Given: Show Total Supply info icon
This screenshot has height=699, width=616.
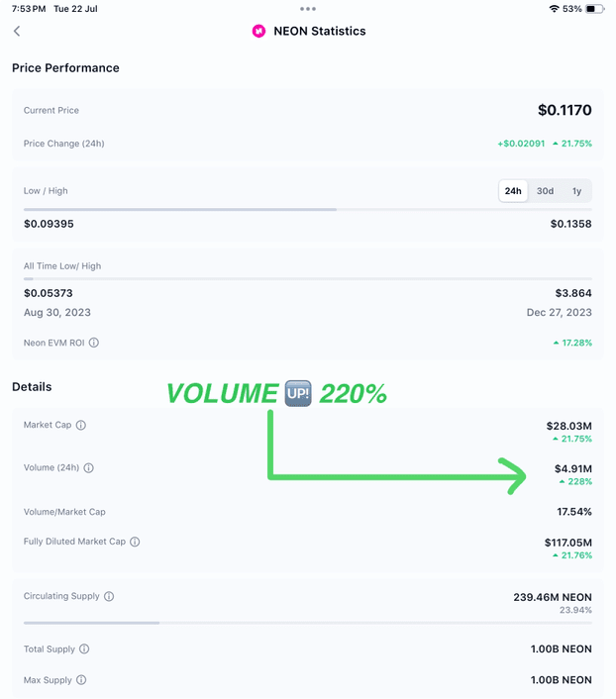Looking at the screenshot, I should pos(84,649).
